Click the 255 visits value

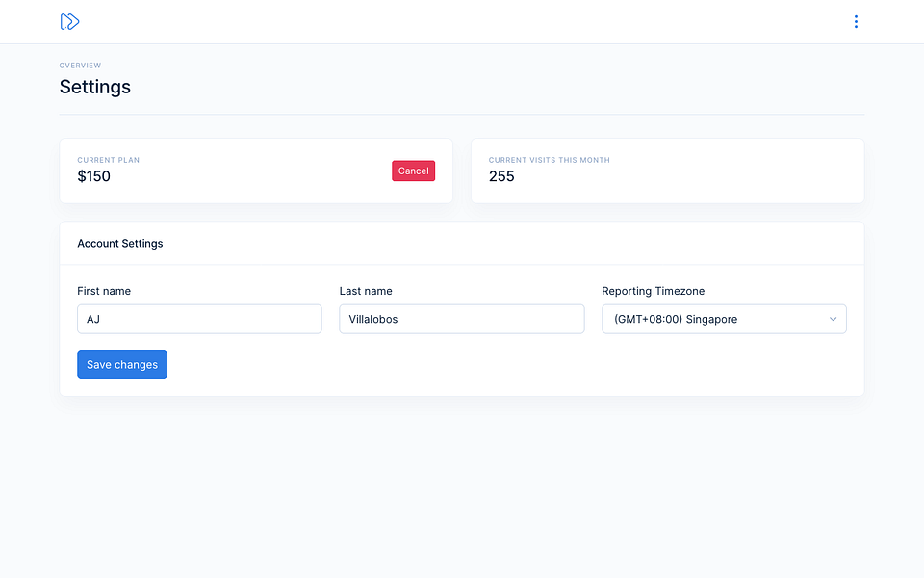(x=501, y=176)
